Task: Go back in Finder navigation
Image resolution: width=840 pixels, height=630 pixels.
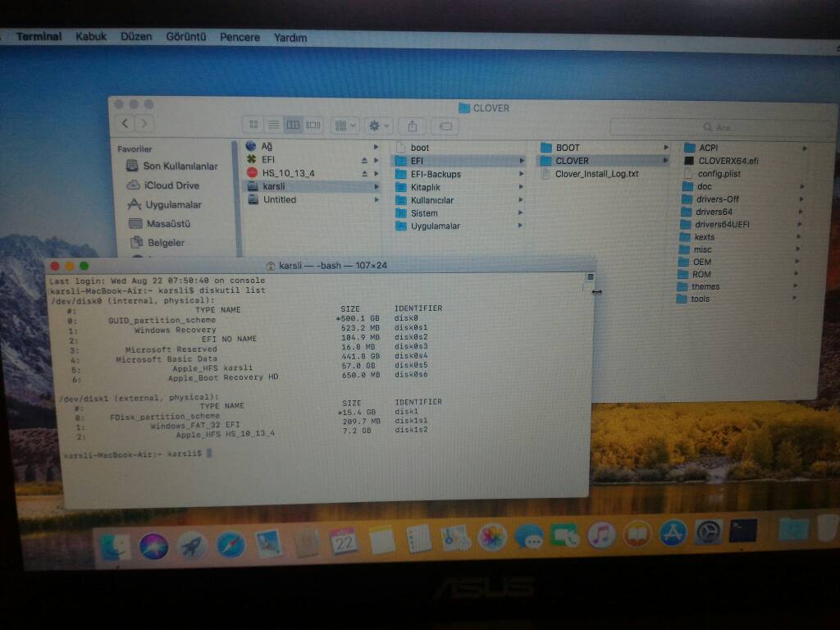Action: coord(126,124)
